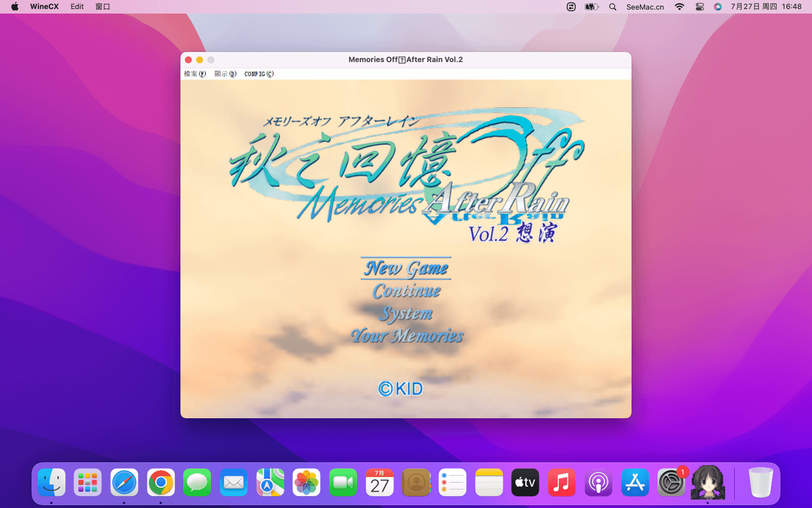Click the input method icon in menu bar
812x508 pixels.
[571, 7]
